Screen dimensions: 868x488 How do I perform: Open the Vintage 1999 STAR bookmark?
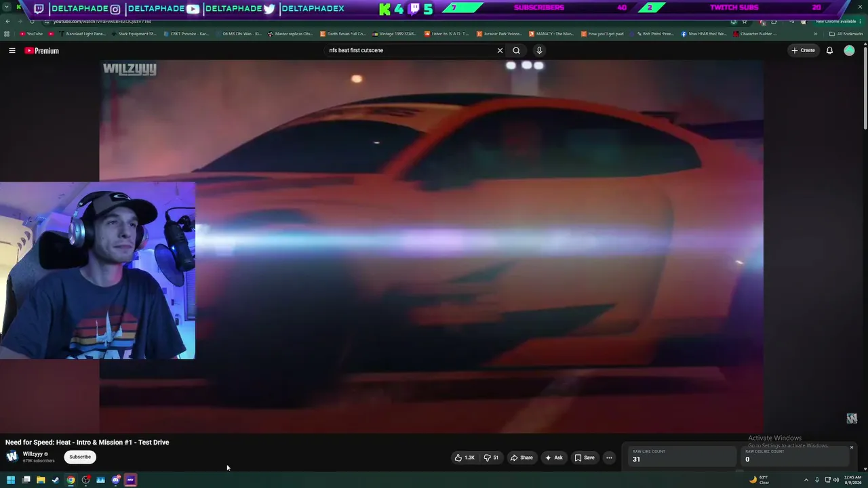tap(395, 34)
